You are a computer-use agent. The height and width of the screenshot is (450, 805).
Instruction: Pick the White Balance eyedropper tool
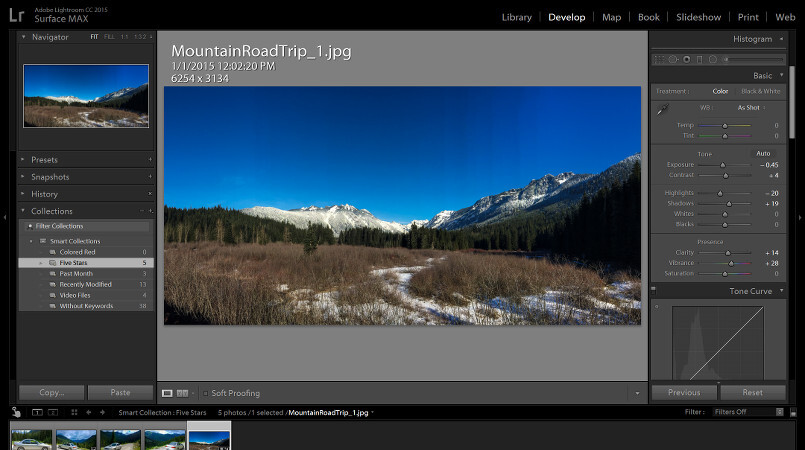click(663, 109)
